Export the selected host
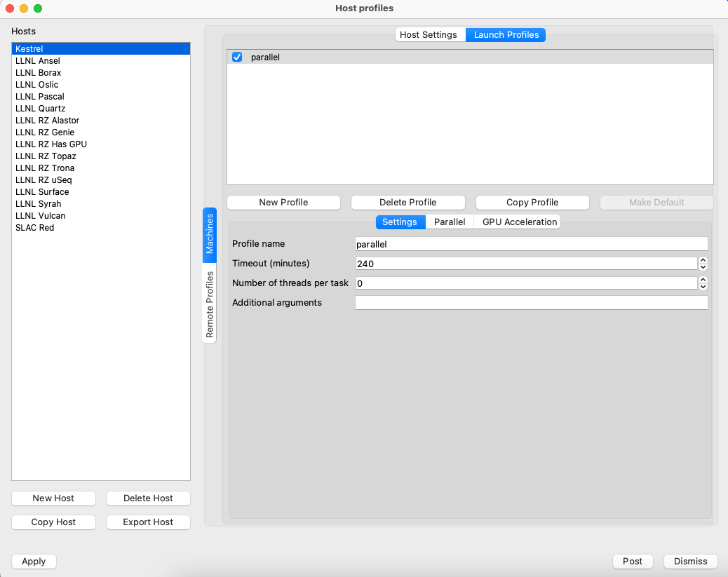Image resolution: width=728 pixels, height=577 pixels. click(148, 522)
